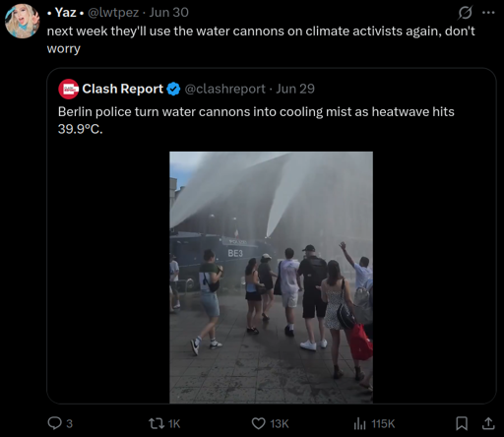The height and width of the screenshot is (437, 504).
Task: Open the Jun 29 quoted post date
Action: [295, 89]
